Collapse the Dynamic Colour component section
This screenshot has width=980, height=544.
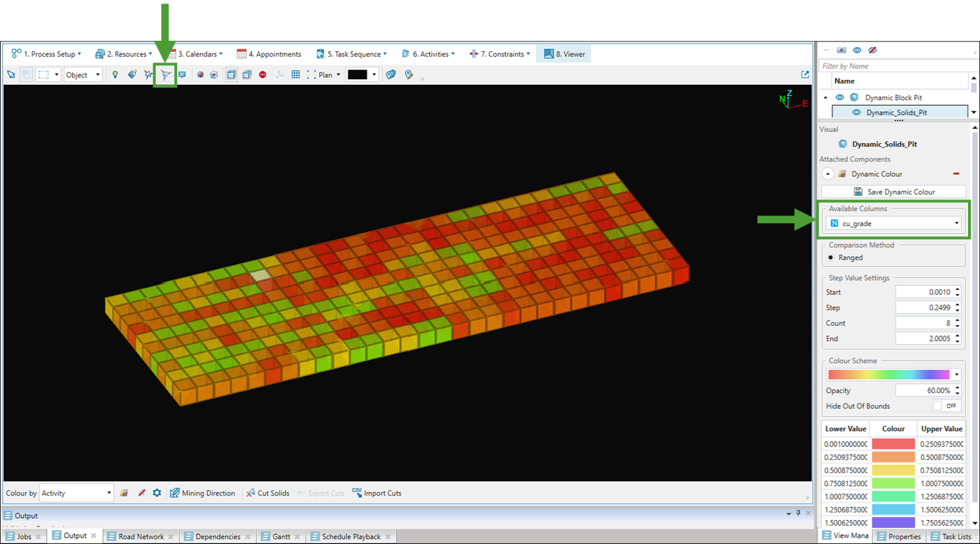point(828,174)
